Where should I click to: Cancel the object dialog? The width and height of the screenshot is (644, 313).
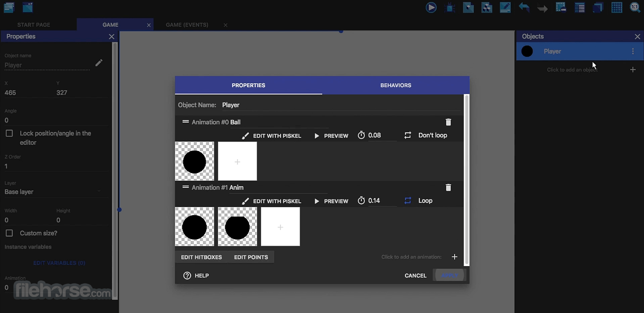pyautogui.click(x=415, y=275)
